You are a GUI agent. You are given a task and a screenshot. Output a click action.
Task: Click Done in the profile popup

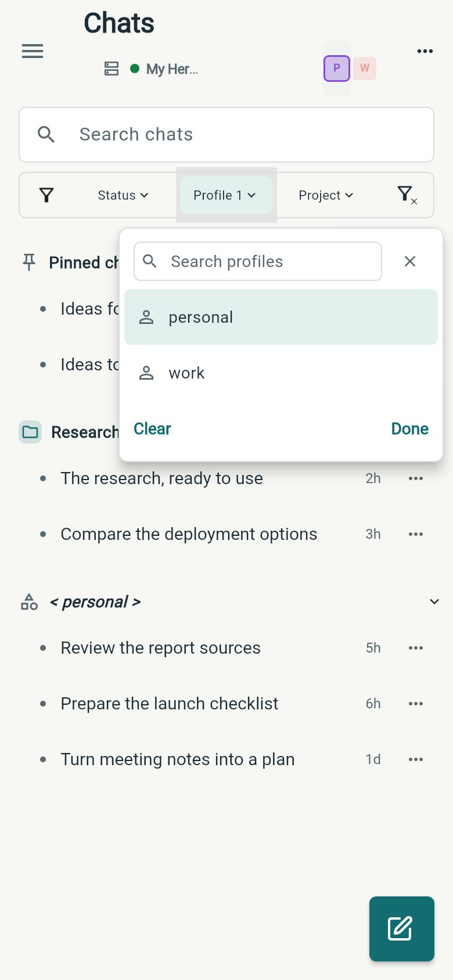(x=410, y=428)
